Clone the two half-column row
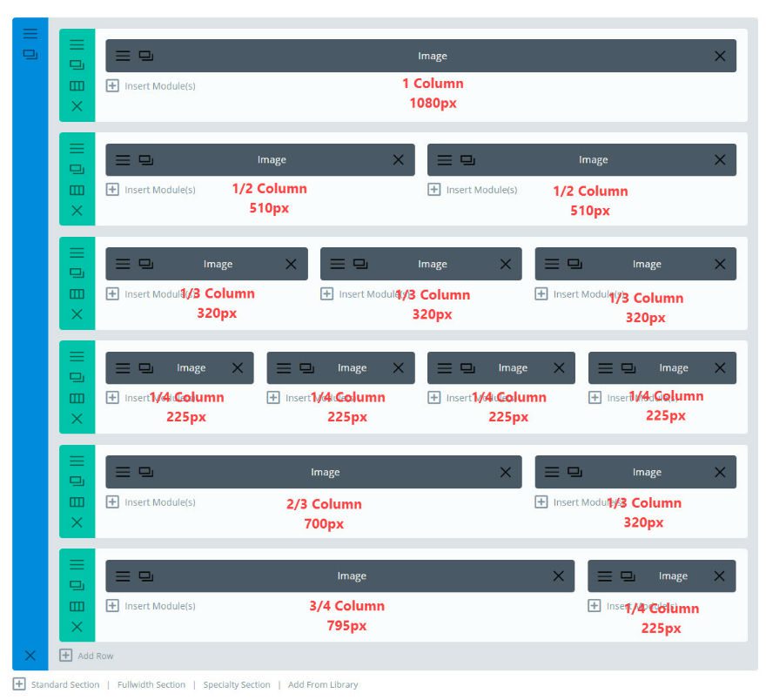This screenshot has width=766, height=700. [77, 169]
